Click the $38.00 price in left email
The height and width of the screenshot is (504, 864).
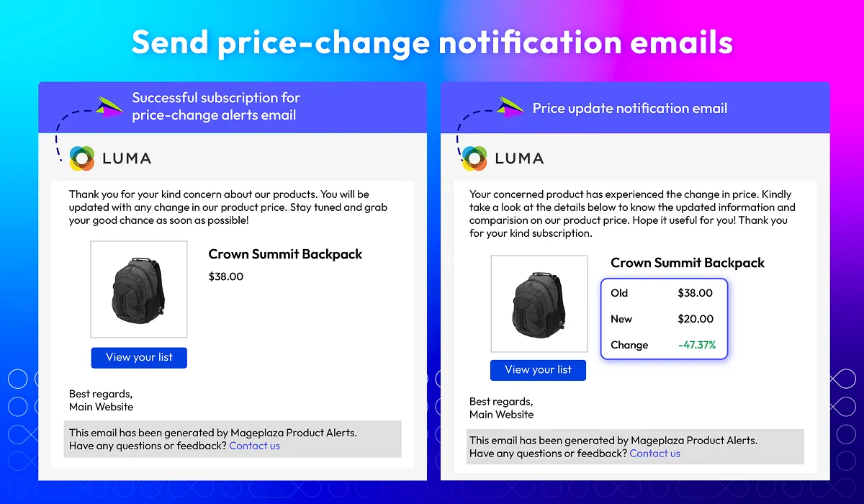pos(226,276)
